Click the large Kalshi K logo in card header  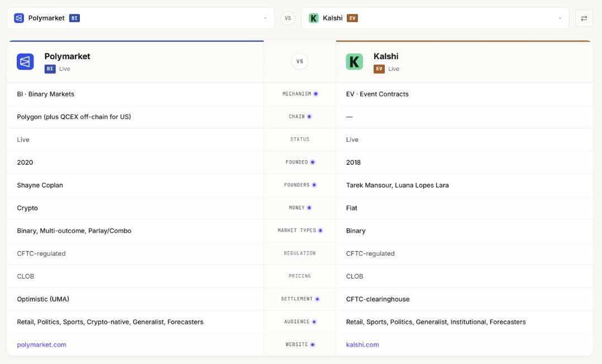coord(355,61)
